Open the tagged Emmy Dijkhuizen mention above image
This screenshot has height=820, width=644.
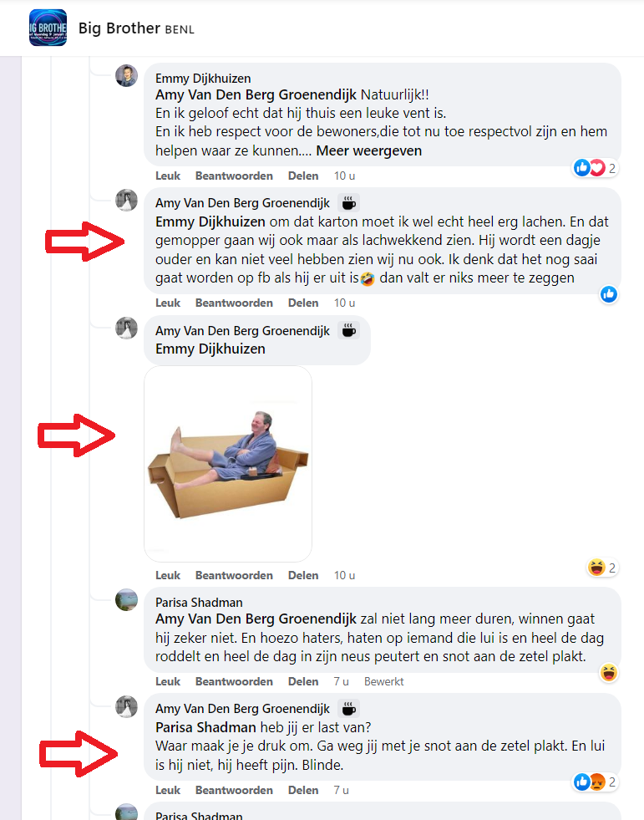(210, 349)
